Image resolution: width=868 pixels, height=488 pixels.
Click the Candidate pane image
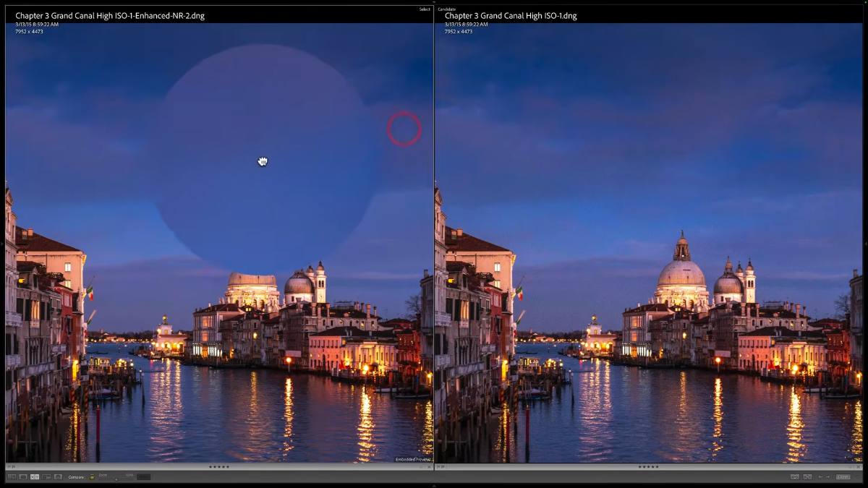pyautogui.click(x=649, y=243)
